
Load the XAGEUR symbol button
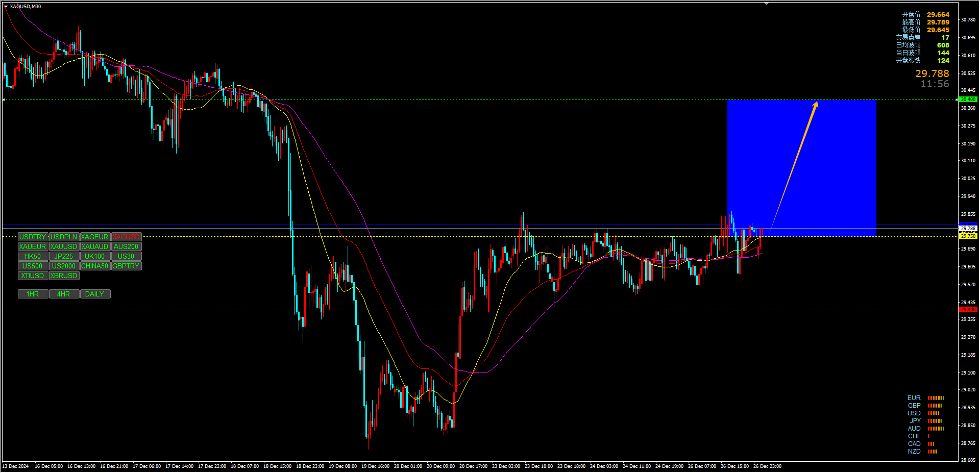[x=95, y=237]
